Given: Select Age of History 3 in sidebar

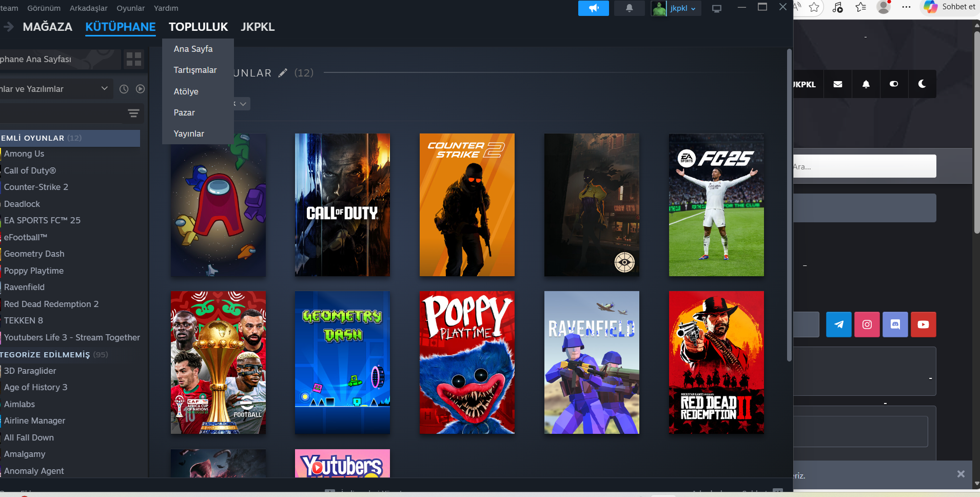Looking at the screenshot, I should pyautogui.click(x=36, y=387).
